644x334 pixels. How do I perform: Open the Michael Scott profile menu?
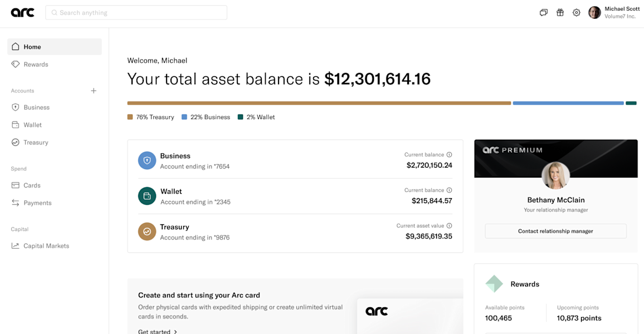612,13
